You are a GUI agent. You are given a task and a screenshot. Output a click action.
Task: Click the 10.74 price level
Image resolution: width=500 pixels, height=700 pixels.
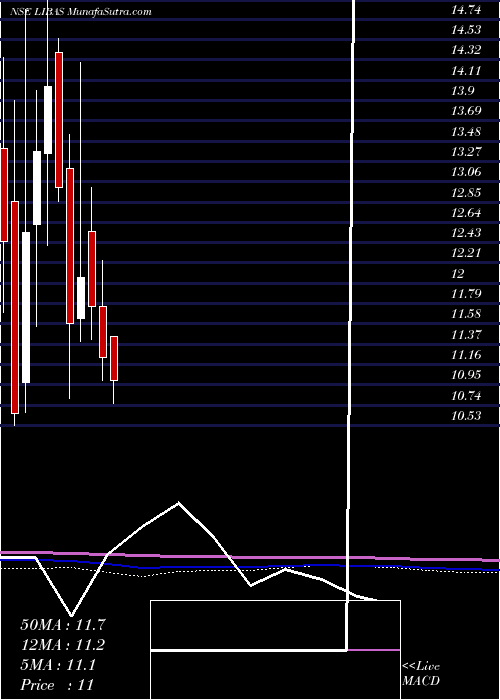[466, 395]
